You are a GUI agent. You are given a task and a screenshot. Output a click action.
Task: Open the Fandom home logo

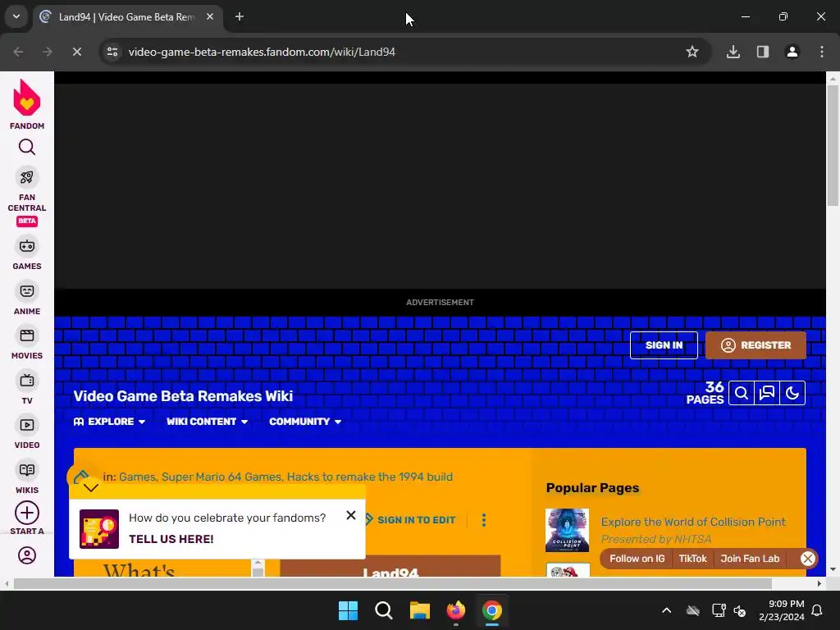[x=27, y=104]
